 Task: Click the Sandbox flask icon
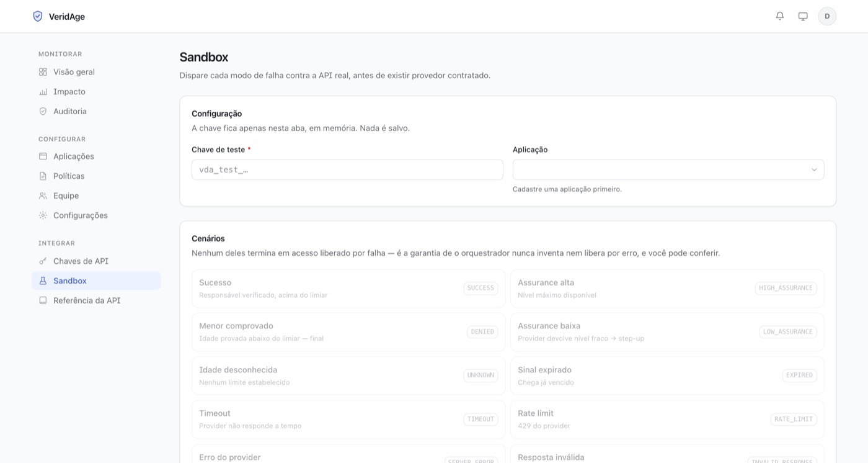tap(43, 281)
